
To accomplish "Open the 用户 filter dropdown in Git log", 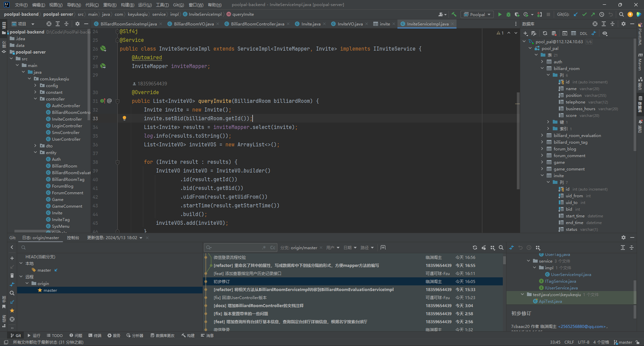I will click(333, 247).
